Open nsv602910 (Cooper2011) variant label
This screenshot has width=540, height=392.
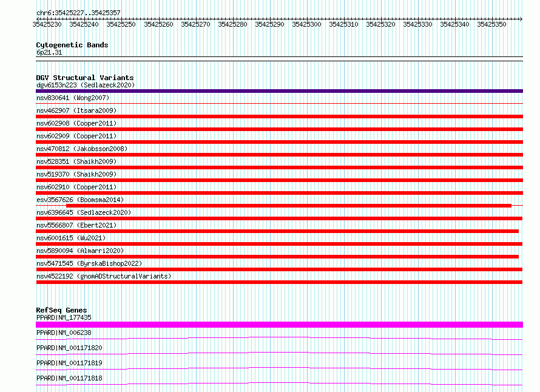[76, 187]
